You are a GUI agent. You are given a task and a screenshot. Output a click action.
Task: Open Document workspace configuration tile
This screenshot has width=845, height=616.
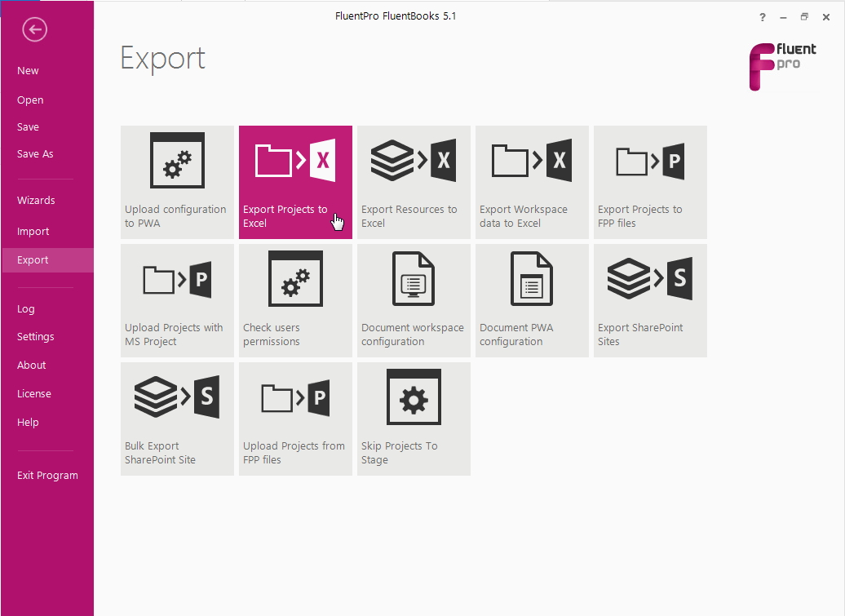414,301
